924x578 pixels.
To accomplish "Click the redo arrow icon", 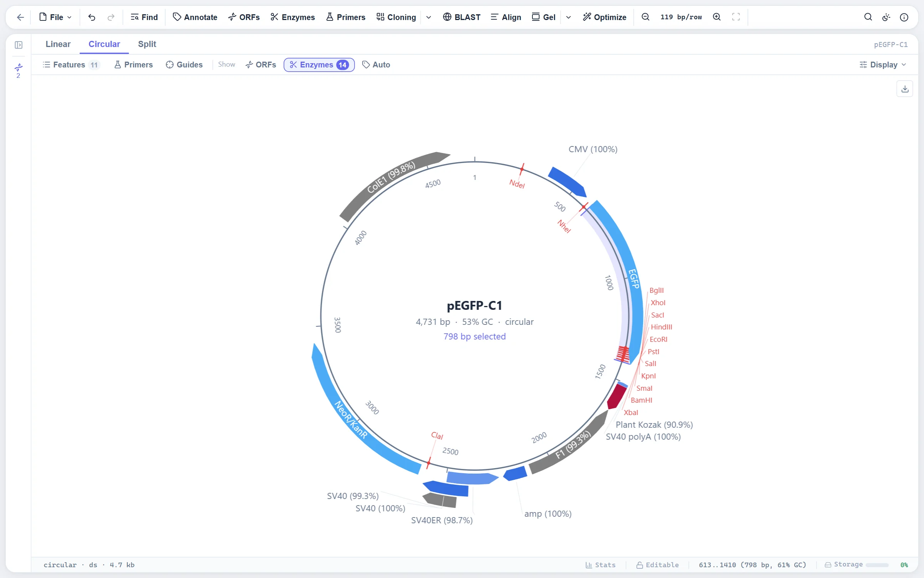I will tap(111, 17).
